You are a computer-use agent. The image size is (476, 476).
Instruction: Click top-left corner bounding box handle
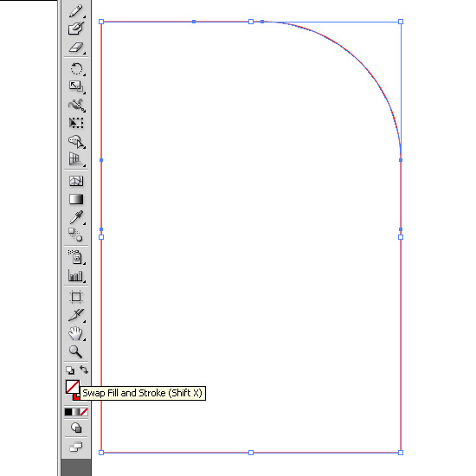tap(101, 22)
